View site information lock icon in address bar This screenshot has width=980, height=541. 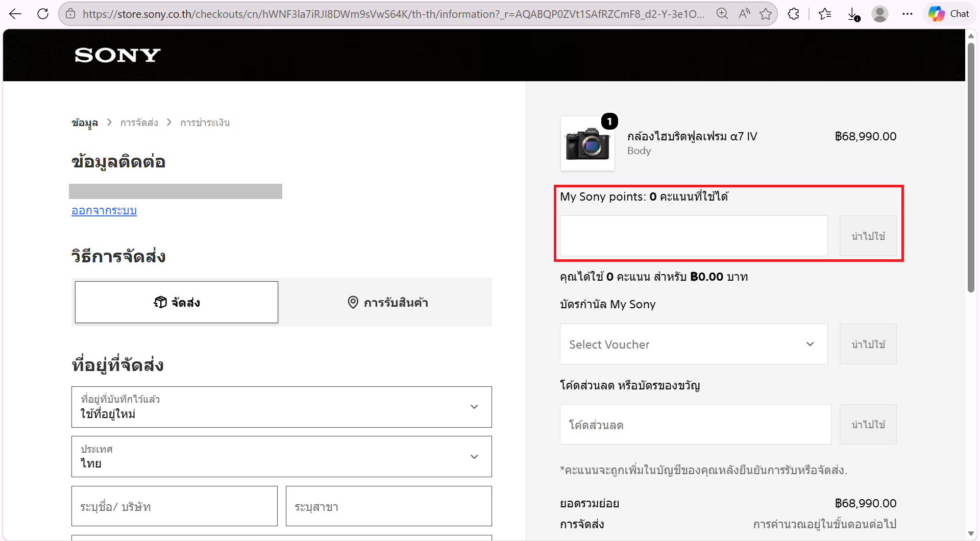tap(70, 14)
